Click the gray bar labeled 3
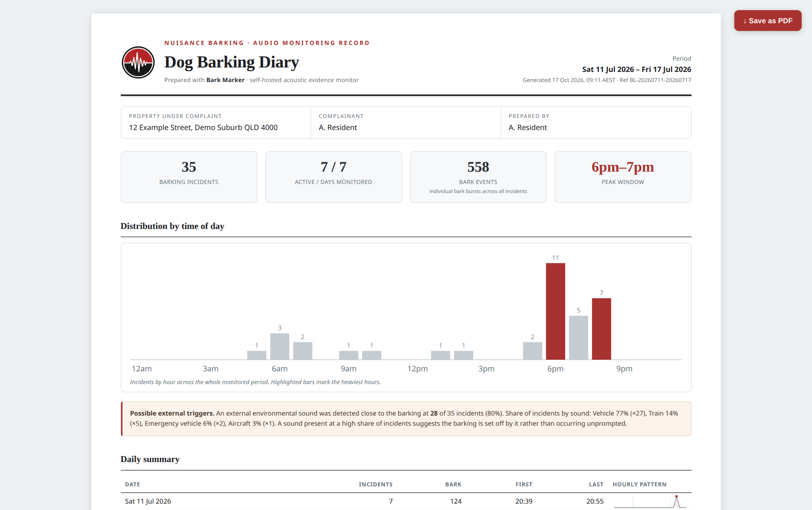This screenshot has width=812, height=510. (x=280, y=347)
